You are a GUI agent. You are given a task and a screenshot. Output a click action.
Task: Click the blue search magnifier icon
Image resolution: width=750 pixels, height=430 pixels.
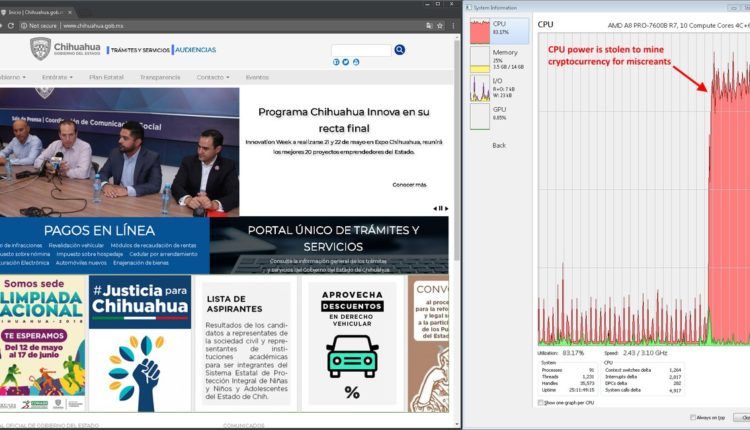coord(399,49)
